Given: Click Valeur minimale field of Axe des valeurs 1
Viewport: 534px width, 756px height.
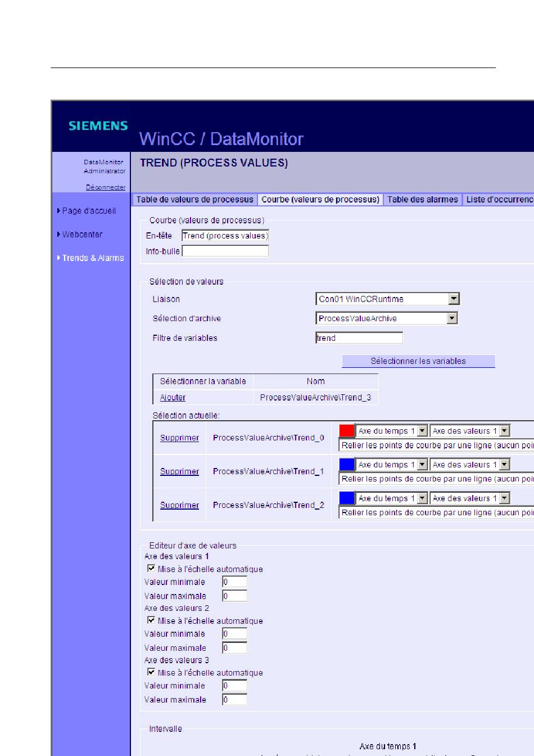Looking at the screenshot, I should 234,582.
